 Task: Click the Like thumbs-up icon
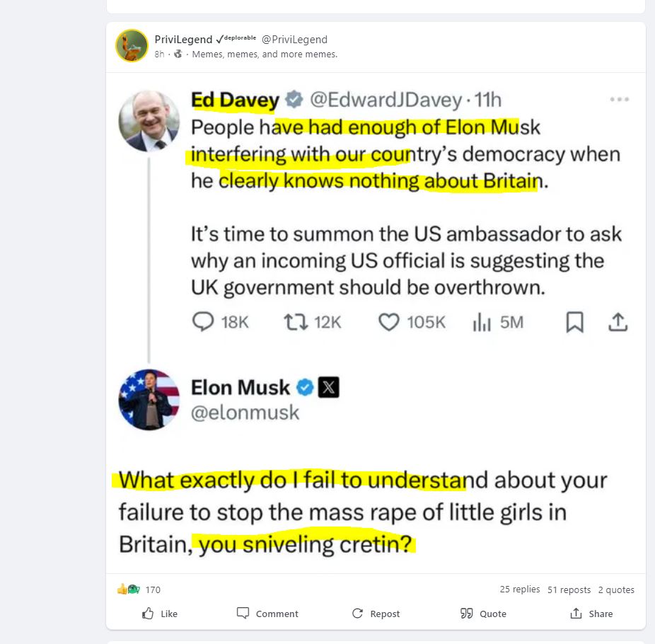[x=148, y=614]
